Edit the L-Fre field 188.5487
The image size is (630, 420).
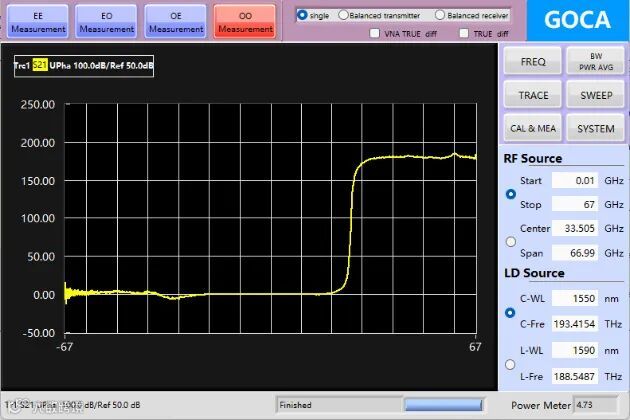[x=575, y=377]
